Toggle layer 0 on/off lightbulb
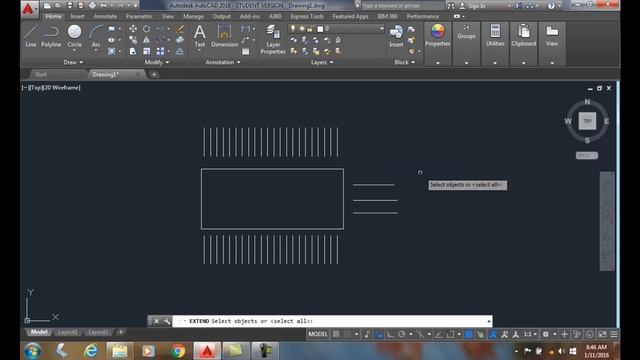The image size is (640, 360). click(293, 28)
